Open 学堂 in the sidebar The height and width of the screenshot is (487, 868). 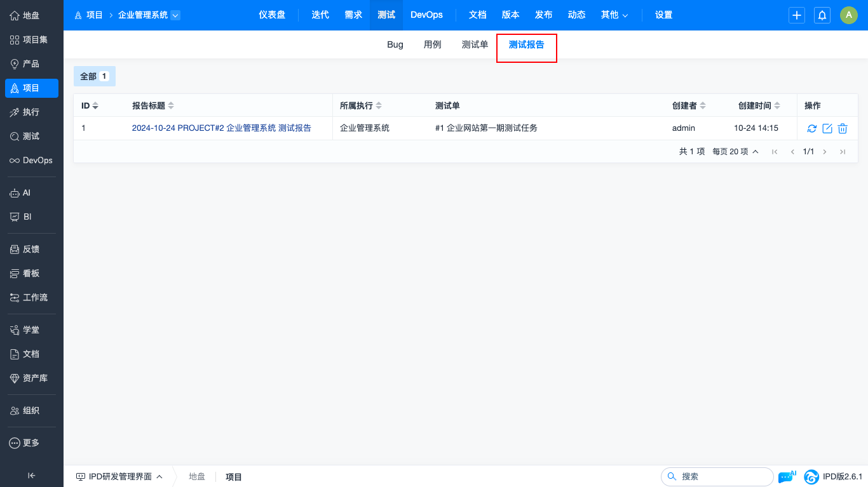coord(32,330)
